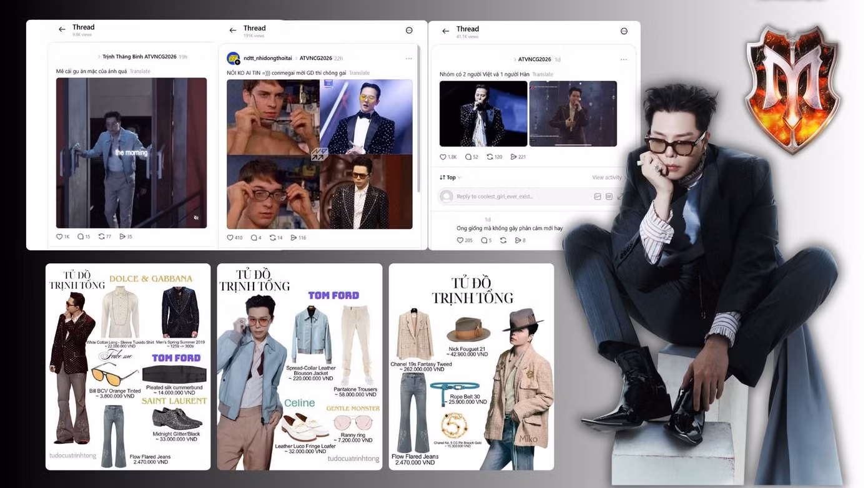The height and width of the screenshot is (488, 868).
Task: Click View activity link
Action: (607, 178)
